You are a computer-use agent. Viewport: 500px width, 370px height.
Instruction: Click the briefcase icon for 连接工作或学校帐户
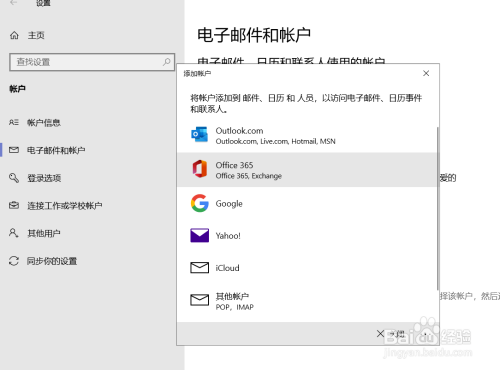[x=14, y=205]
